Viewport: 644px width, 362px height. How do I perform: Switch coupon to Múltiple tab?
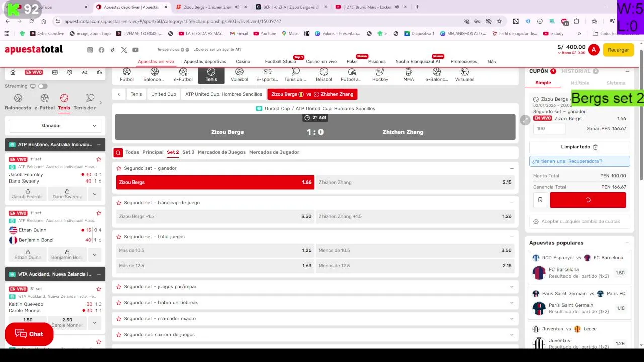point(580,83)
